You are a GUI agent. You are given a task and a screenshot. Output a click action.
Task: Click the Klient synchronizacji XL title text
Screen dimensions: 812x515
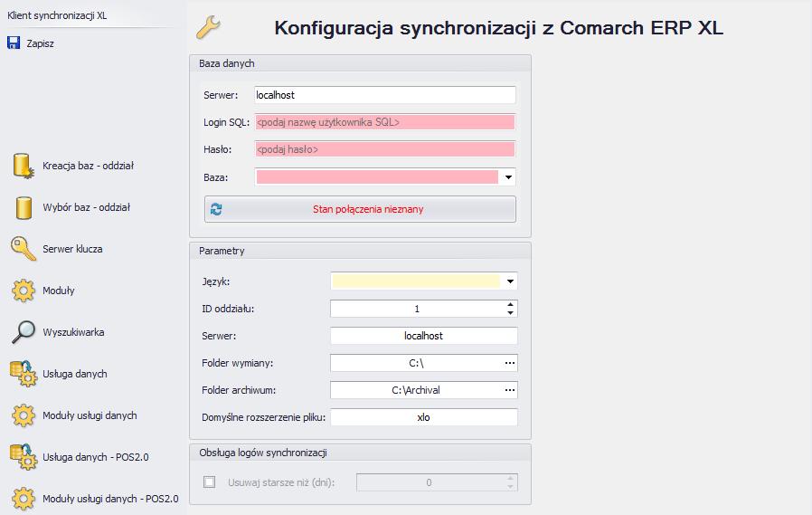point(57,15)
